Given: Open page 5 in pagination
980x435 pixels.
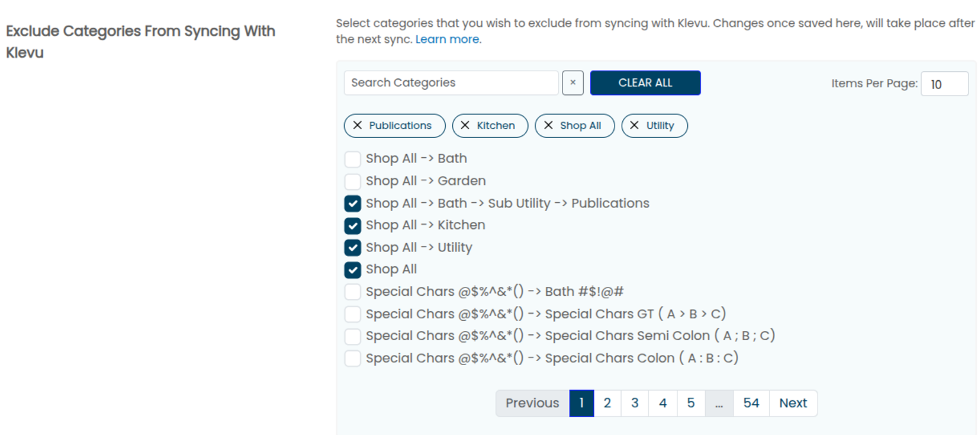Looking at the screenshot, I should (x=691, y=403).
